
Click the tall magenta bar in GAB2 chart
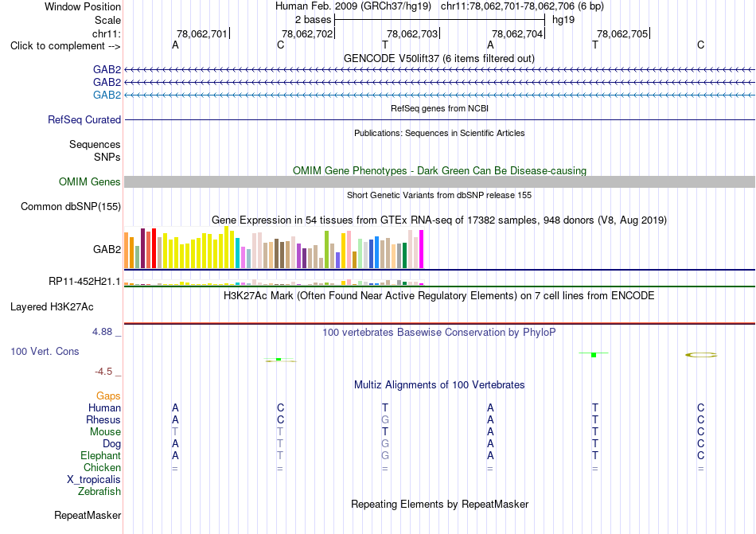(x=422, y=249)
